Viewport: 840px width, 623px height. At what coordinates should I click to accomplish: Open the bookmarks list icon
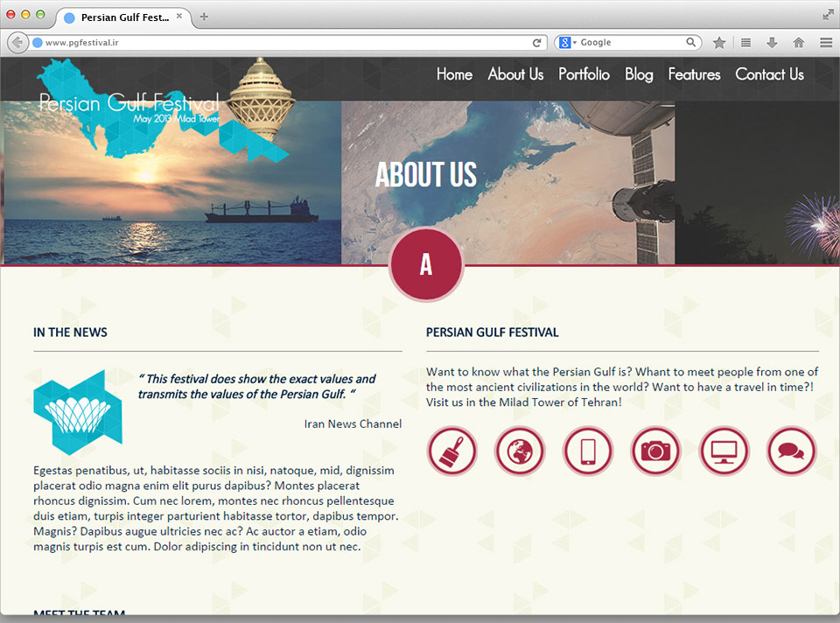pos(745,42)
